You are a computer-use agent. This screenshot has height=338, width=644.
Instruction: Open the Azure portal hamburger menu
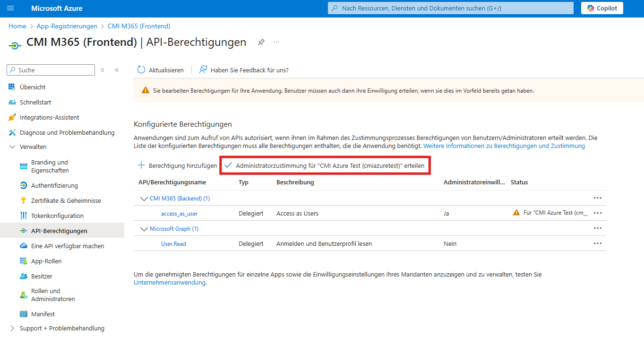10,8
